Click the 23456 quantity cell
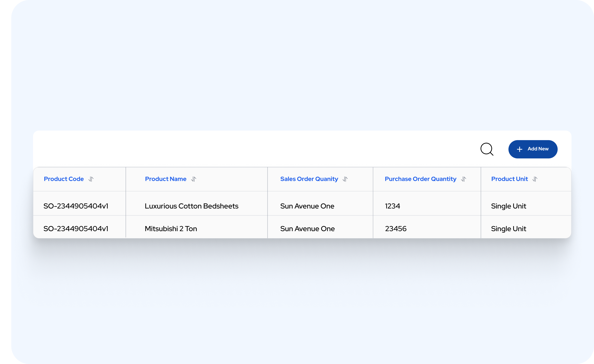Image resolution: width=594 pixels, height=364 pixels. click(395, 229)
